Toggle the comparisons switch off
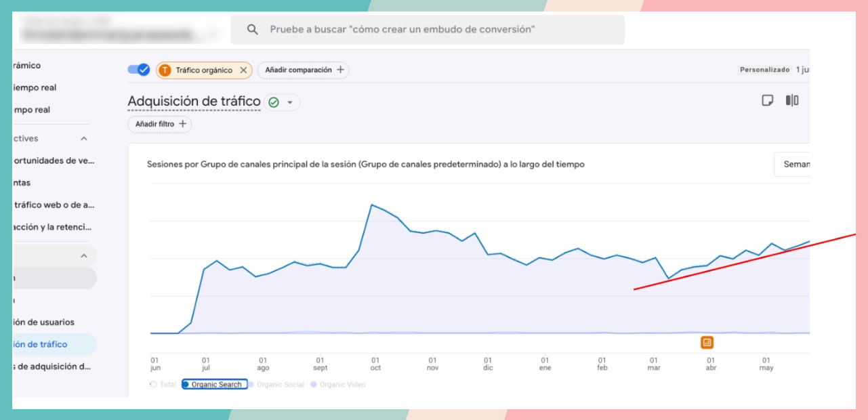Image resolution: width=868 pixels, height=420 pixels. [139, 70]
